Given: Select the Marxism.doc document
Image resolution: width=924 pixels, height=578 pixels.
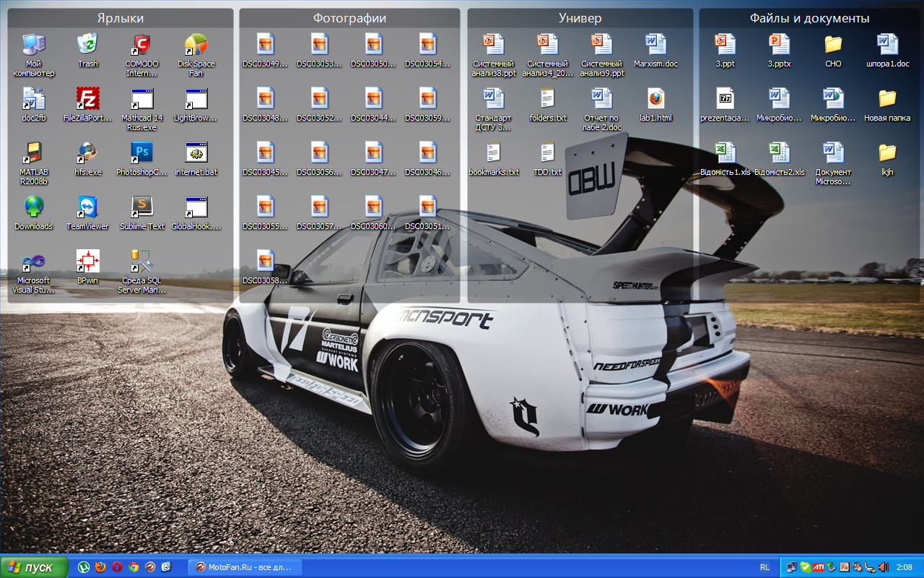Looking at the screenshot, I should (656, 45).
